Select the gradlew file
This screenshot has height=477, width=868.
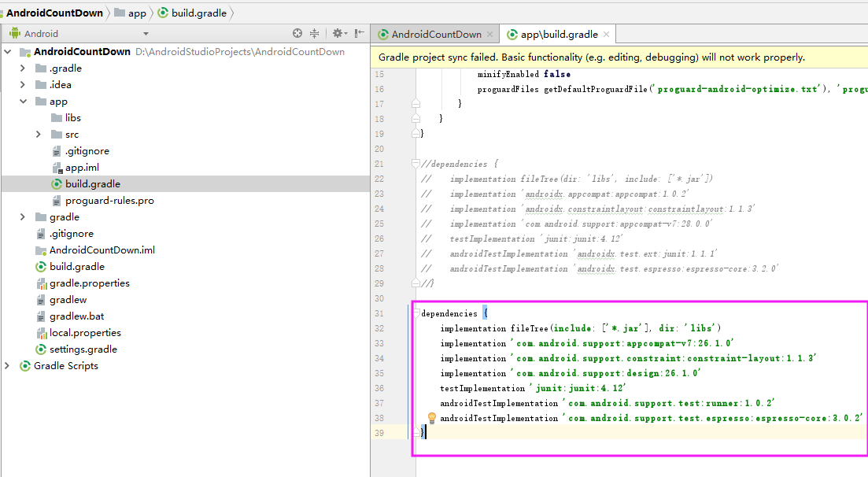point(68,300)
